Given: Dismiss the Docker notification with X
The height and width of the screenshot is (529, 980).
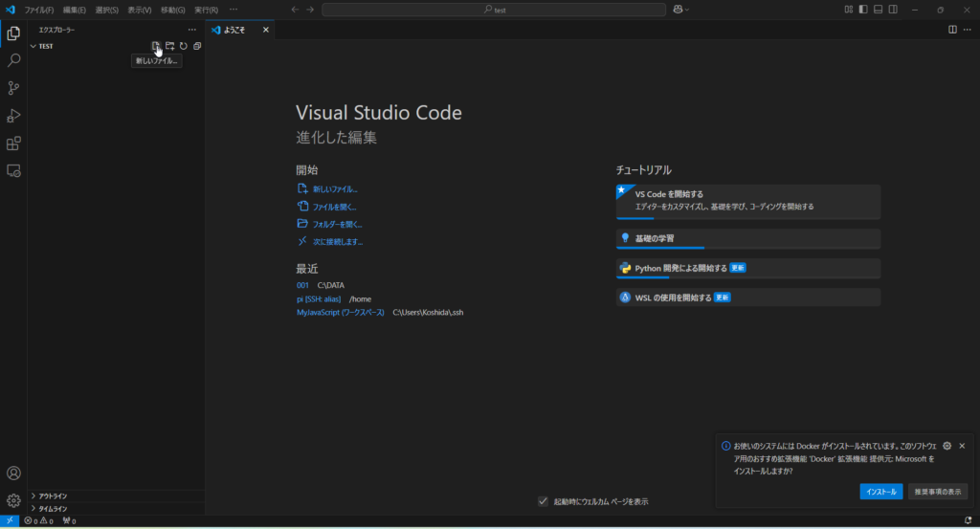Looking at the screenshot, I should tap(962, 446).
